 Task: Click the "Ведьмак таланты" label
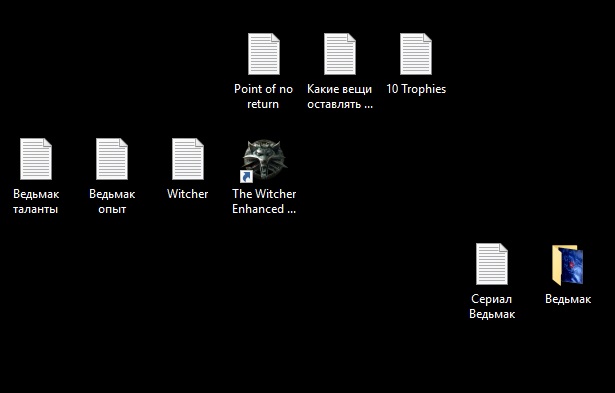36,202
